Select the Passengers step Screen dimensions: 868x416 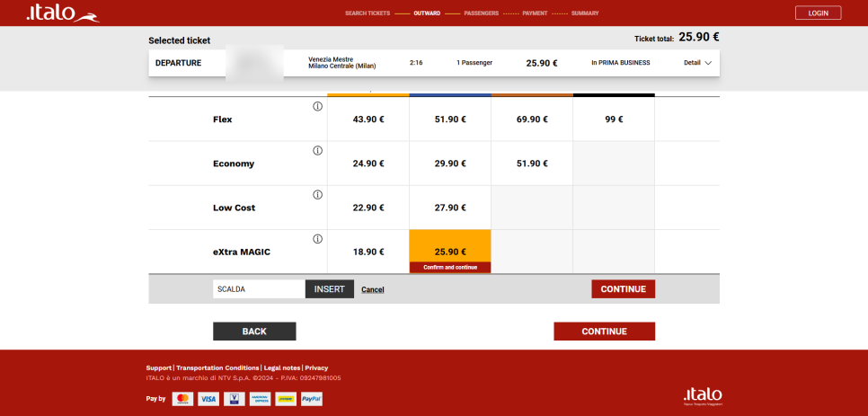(481, 13)
